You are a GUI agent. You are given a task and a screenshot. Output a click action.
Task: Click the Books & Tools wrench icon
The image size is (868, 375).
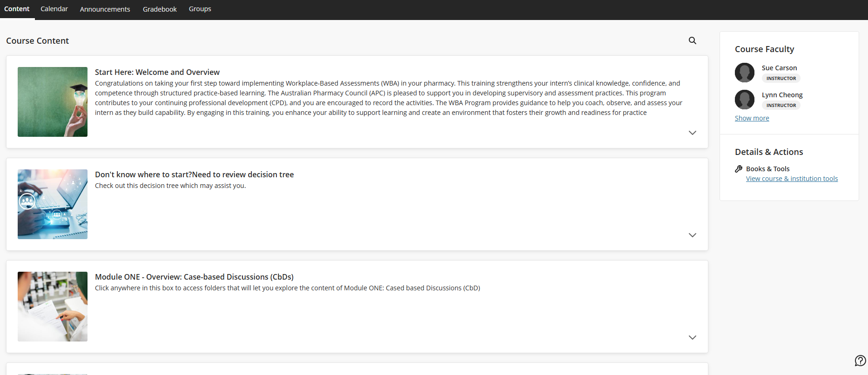point(739,169)
